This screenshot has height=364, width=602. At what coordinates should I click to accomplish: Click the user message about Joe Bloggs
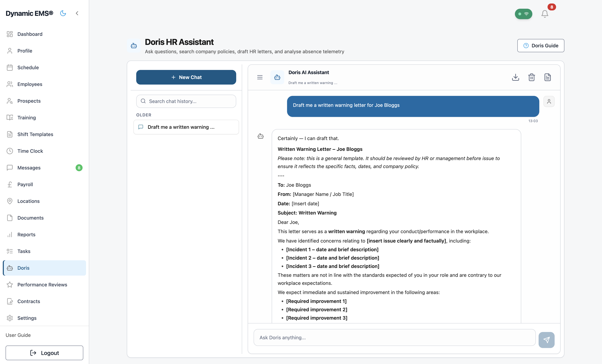pyautogui.click(x=413, y=106)
